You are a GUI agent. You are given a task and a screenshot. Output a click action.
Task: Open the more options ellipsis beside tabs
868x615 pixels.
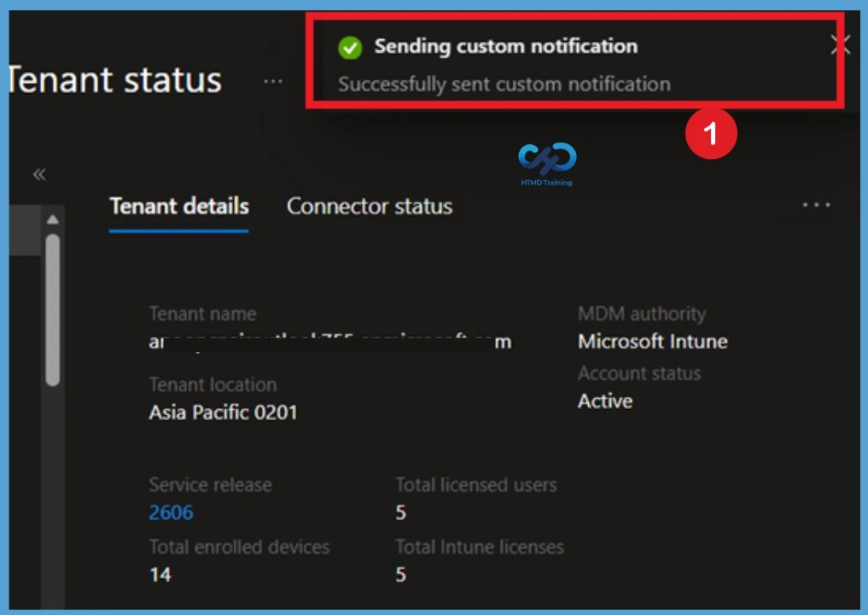817,204
